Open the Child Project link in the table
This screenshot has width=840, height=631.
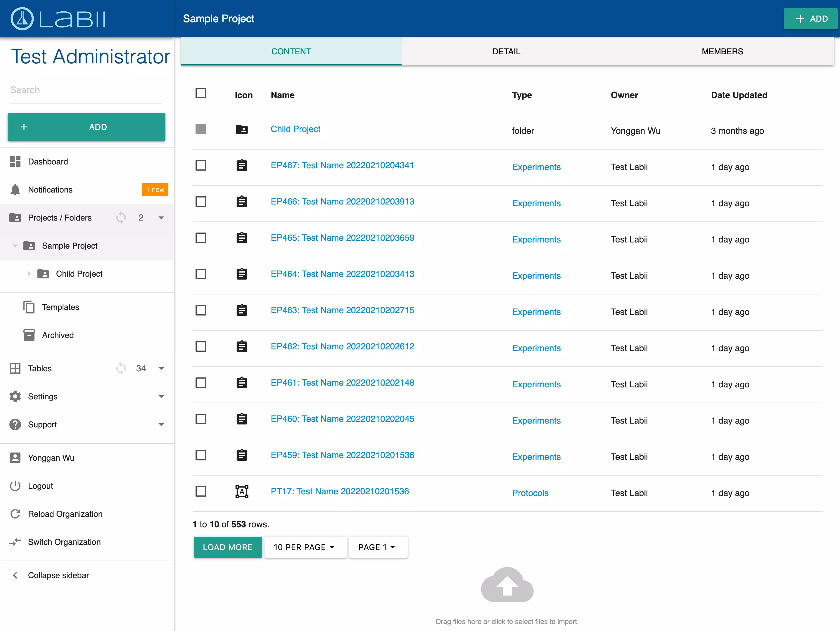295,129
